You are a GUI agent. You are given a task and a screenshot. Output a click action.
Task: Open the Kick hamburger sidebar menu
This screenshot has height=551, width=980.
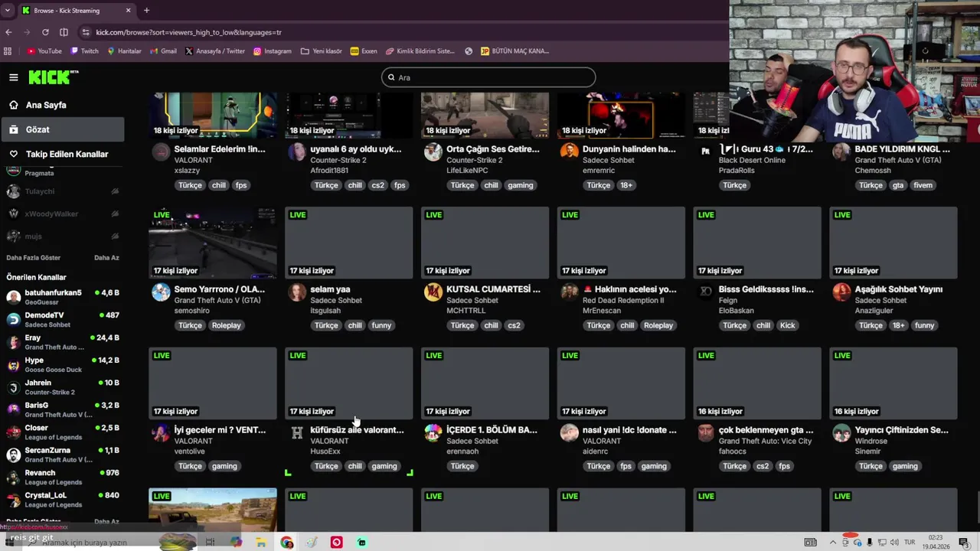pyautogui.click(x=13, y=77)
